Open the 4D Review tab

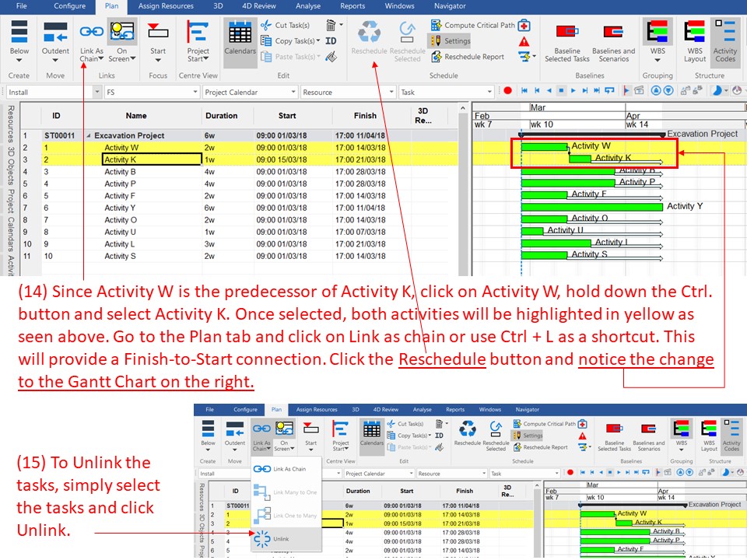[x=258, y=5]
